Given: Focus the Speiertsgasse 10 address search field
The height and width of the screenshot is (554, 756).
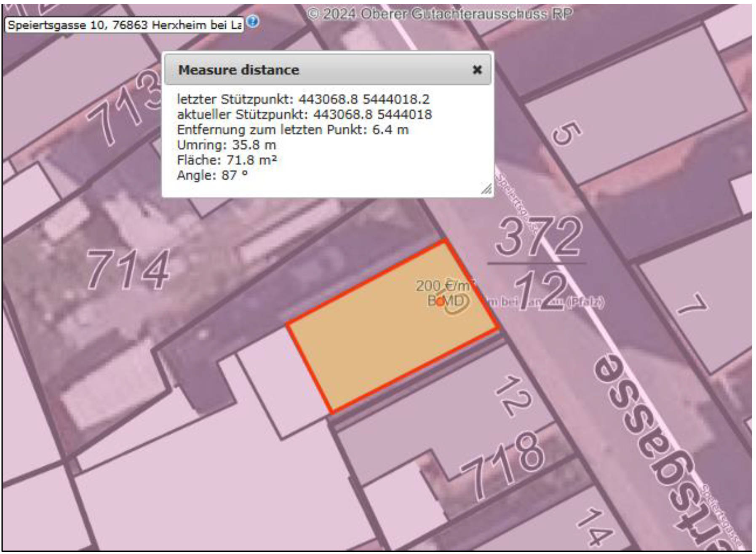Looking at the screenshot, I should (125, 25).
